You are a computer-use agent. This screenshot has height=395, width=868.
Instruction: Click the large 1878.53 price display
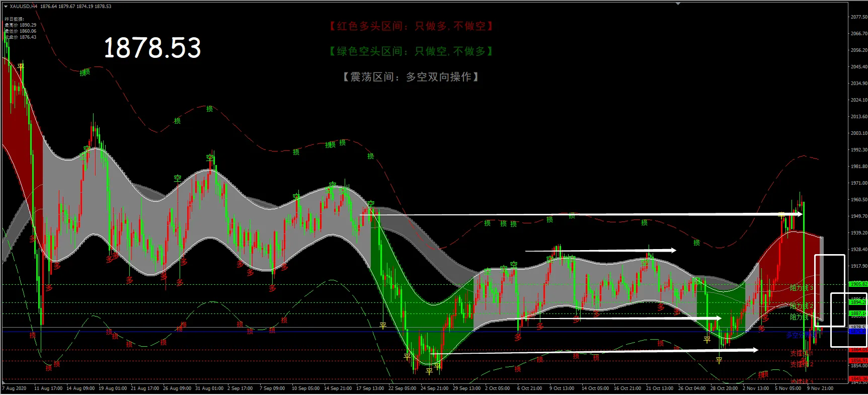(152, 48)
